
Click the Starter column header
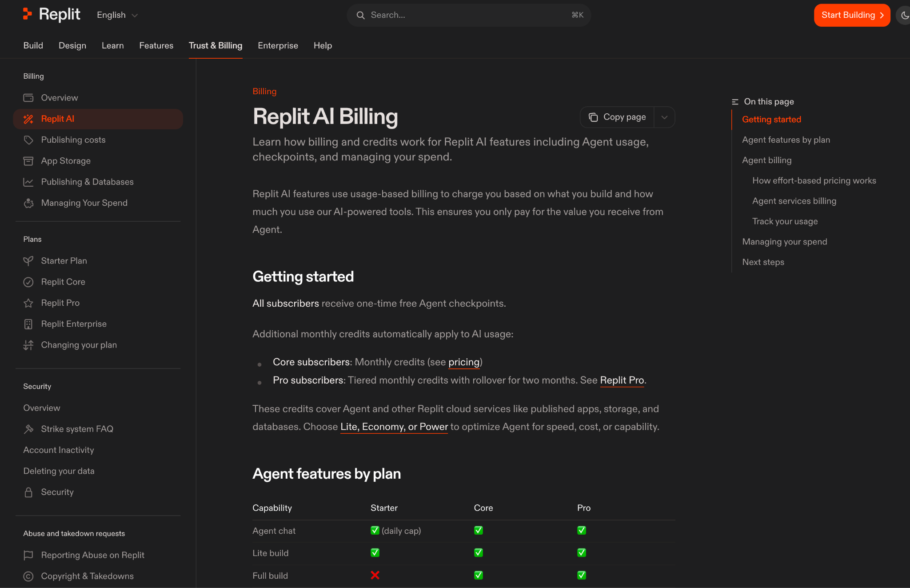pyautogui.click(x=384, y=508)
